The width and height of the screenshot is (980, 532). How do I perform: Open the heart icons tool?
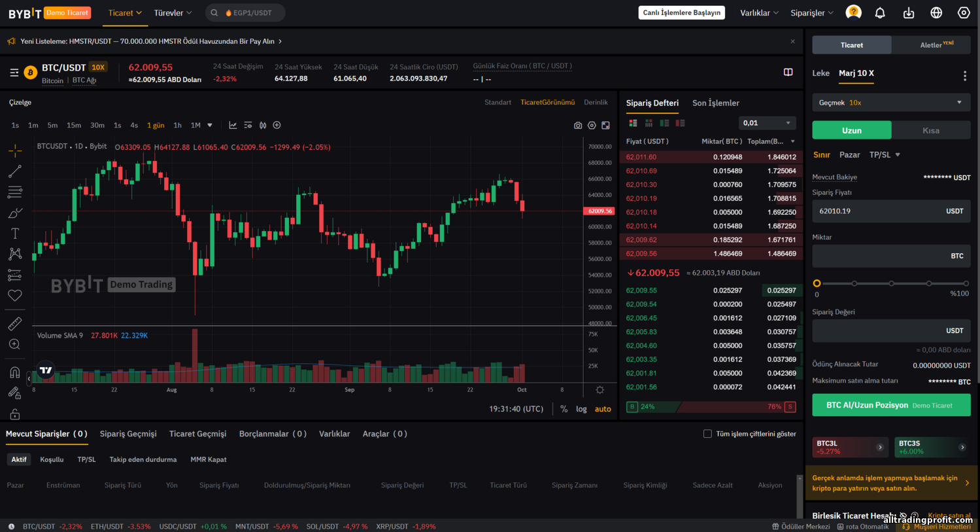(x=15, y=296)
